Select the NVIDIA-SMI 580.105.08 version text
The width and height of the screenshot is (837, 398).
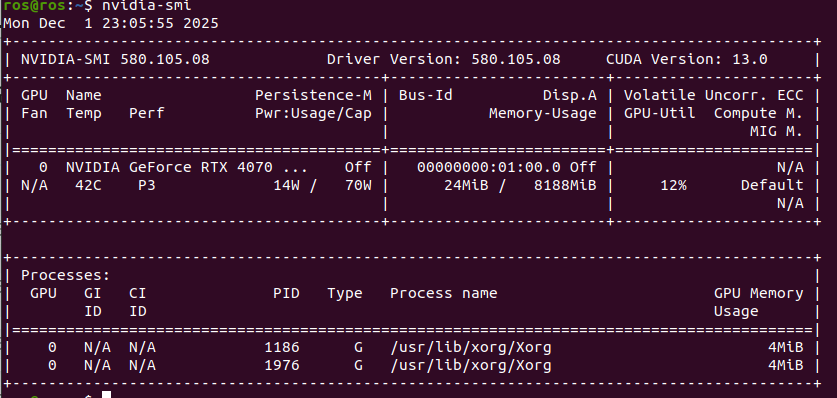115,59
